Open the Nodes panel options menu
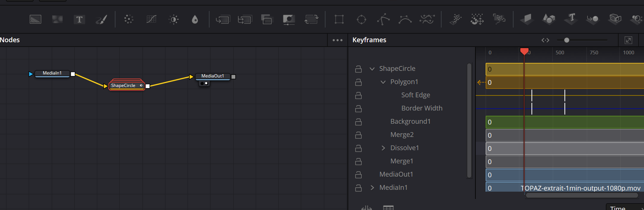 click(338, 40)
